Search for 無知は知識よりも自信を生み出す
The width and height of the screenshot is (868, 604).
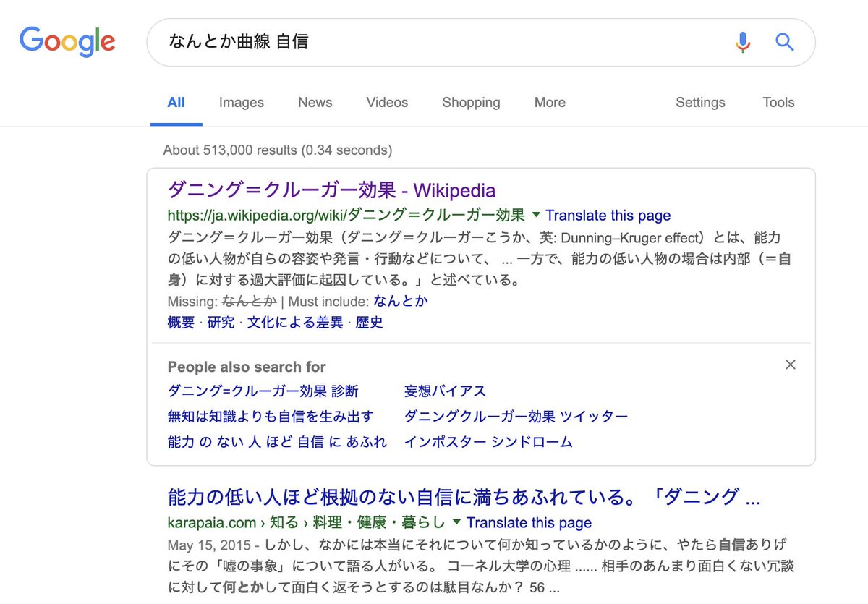[x=271, y=417]
